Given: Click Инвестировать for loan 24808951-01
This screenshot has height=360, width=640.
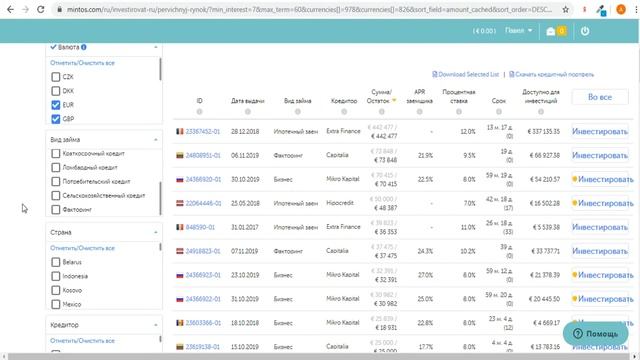Looking at the screenshot, I should [x=600, y=156].
